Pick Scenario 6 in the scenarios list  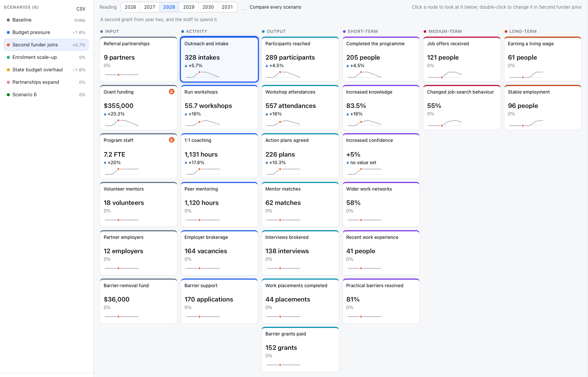[46, 95]
